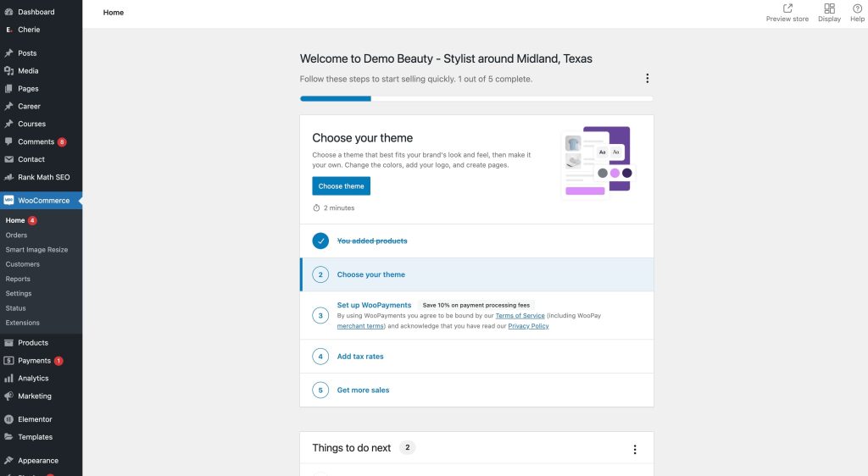Click the blue Choose theme button
This screenshot has height=476, width=868.
click(x=341, y=186)
